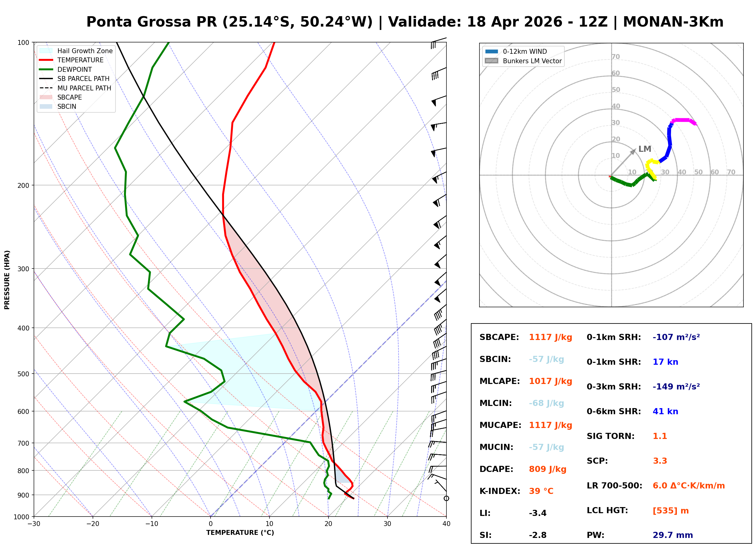Click the PRESSURE (HPA) axis label
Image resolution: width=756 pixels, height=559 pixels.
point(7,280)
